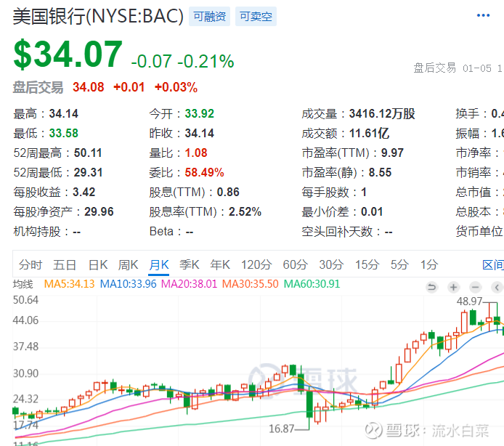Click the 48.97 chart high marker
Viewport: 504px width, 446px height.
click(x=469, y=301)
